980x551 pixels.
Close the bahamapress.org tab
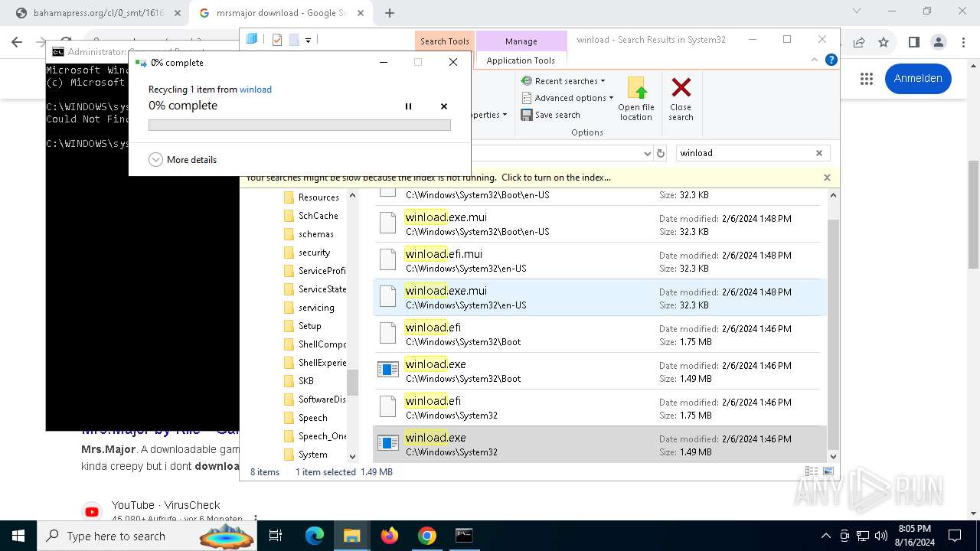(177, 13)
